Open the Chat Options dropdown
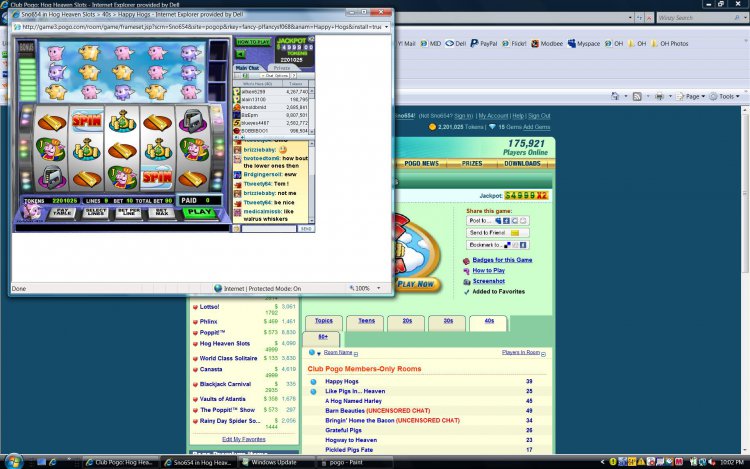The image size is (750, 469). [x=276, y=76]
